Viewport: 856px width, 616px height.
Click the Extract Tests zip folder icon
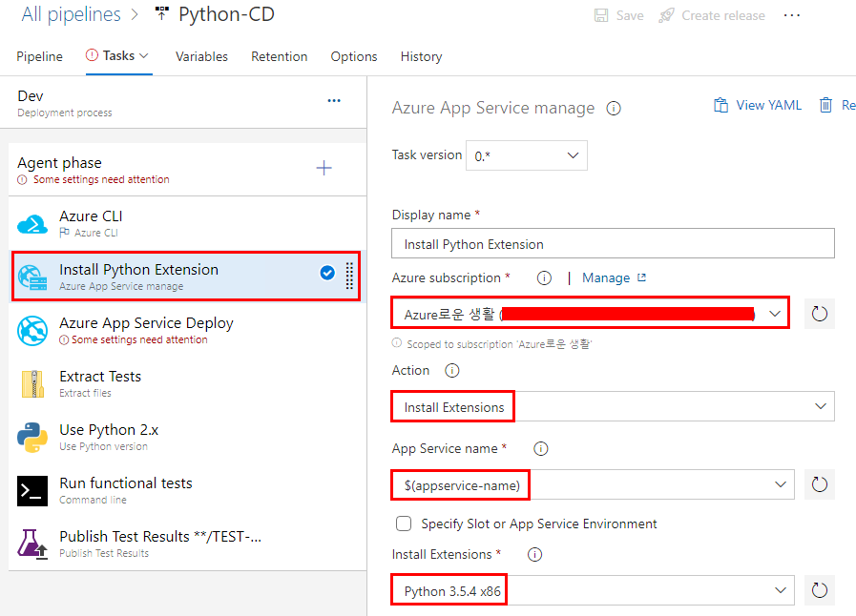coord(32,383)
